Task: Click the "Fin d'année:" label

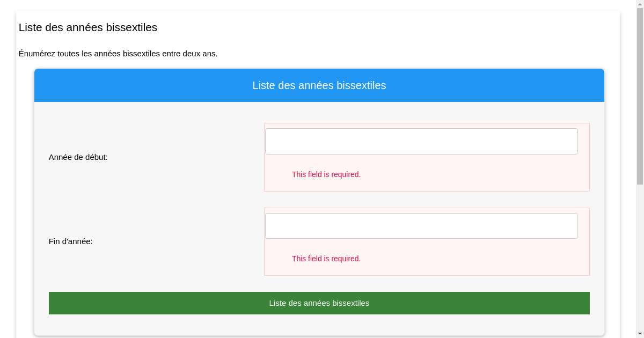Action: click(71, 241)
